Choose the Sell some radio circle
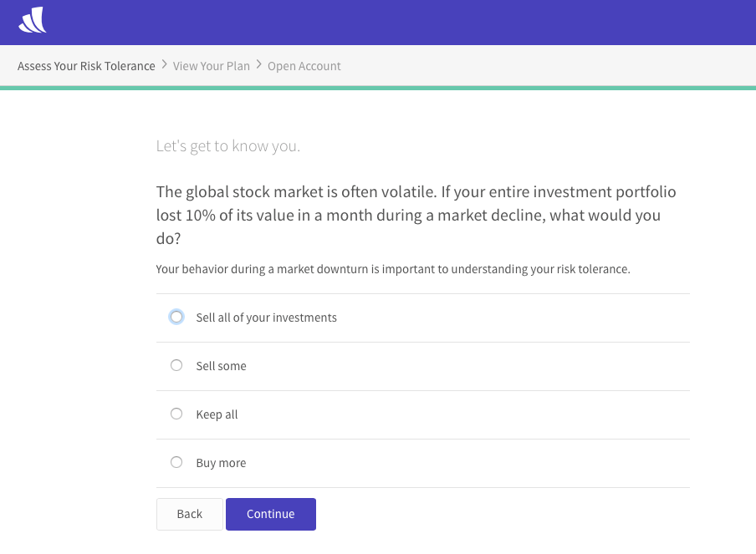756x554 pixels. 176,365
